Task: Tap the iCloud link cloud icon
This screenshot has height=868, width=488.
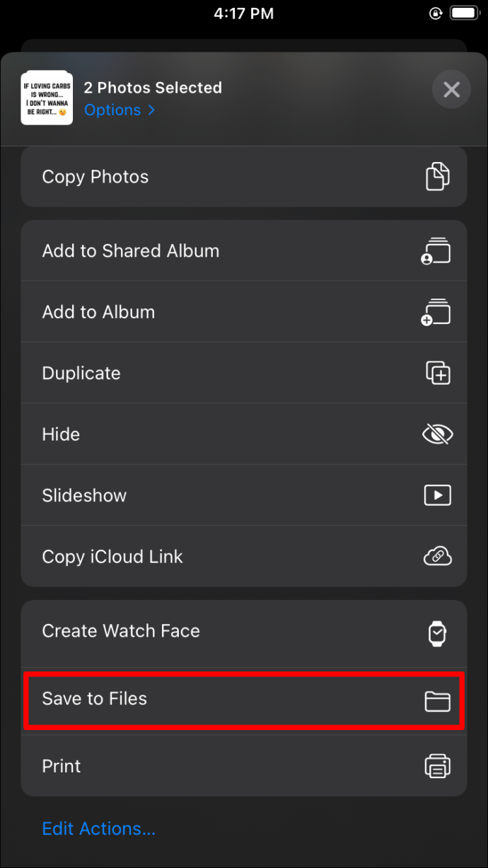Action: pyautogui.click(x=437, y=557)
